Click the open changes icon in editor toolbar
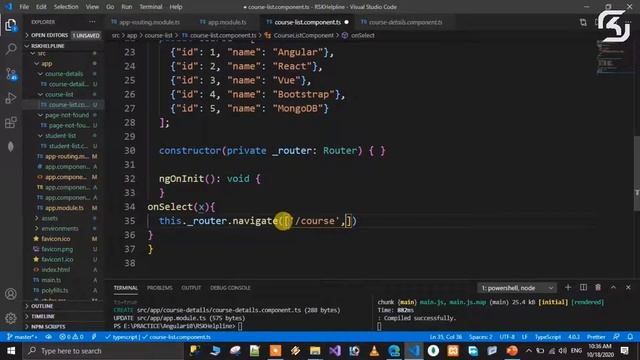The height and width of the screenshot is (360, 640). tap(583, 22)
